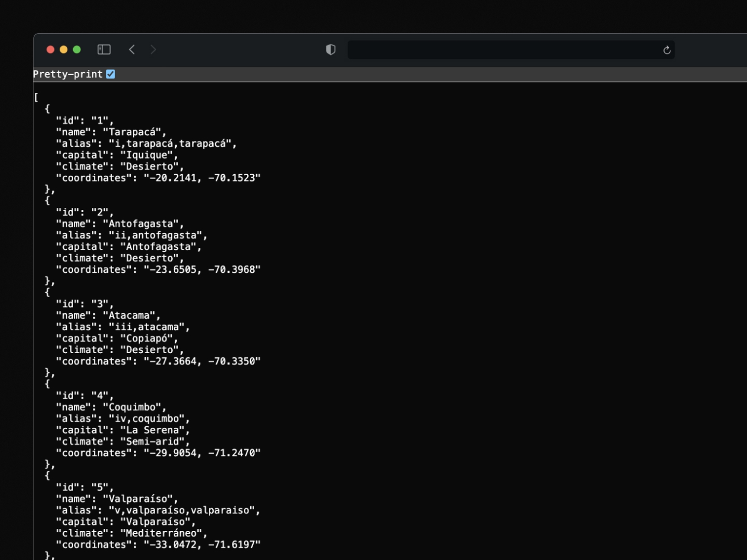
Task: Go forward with the right chevron
Action: pyautogui.click(x=153, y=50)
